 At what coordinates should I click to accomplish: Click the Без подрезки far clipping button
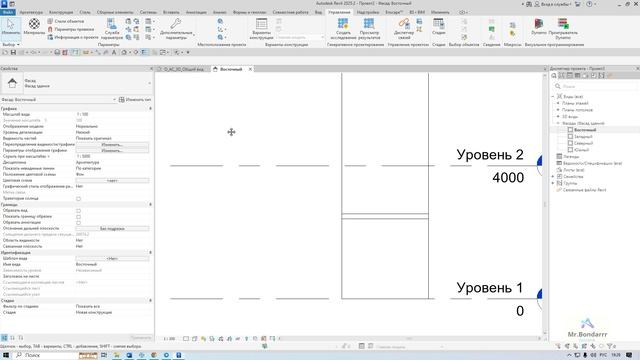point(112,229)
